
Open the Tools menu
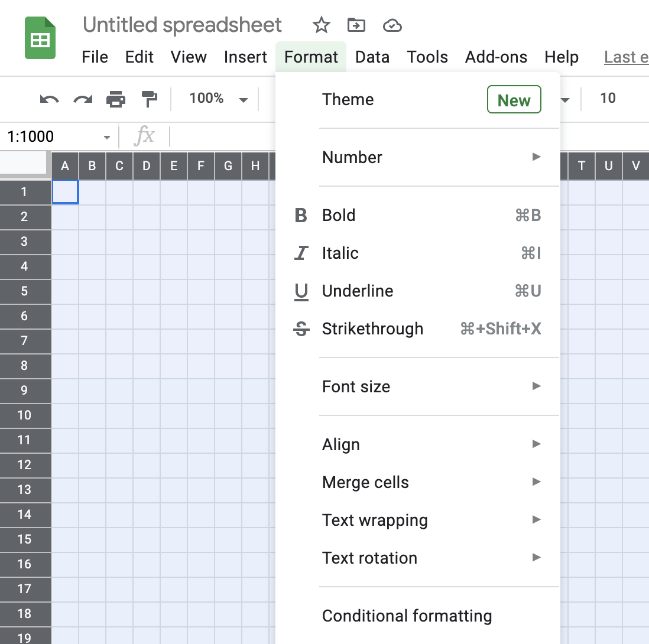click(427, 57)
